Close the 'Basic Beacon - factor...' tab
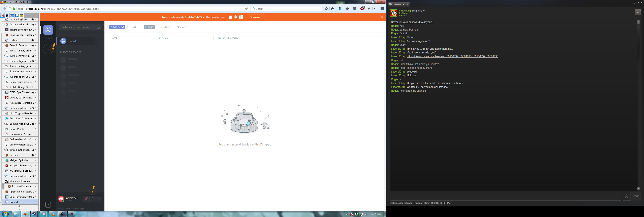Image resolution: width=644 pixels, height=217 pixels. click(x=35, y=35)
